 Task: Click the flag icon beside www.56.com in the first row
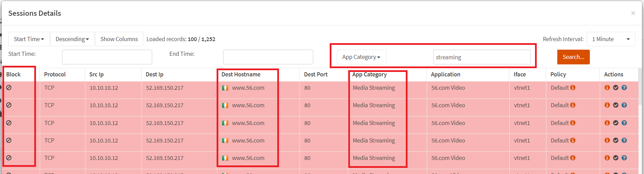point(225,88)
